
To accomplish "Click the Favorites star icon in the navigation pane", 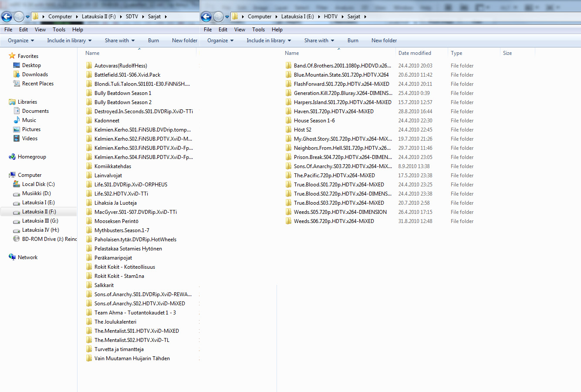I will [x=12, y=56].
